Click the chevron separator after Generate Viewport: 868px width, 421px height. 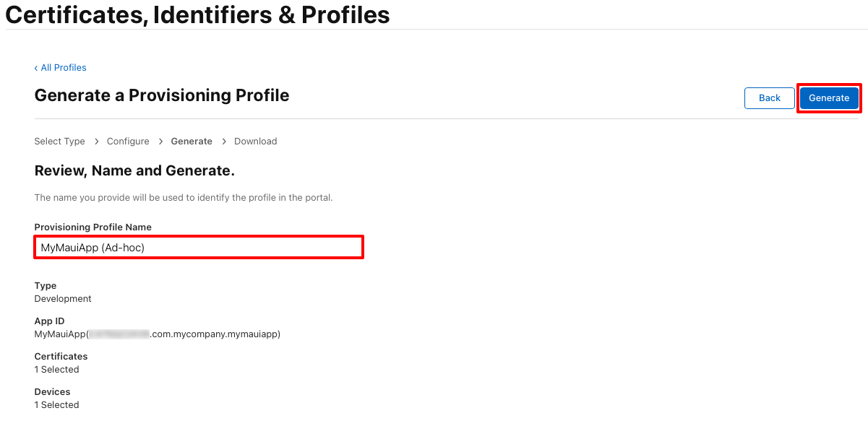(x=223, y=141)
